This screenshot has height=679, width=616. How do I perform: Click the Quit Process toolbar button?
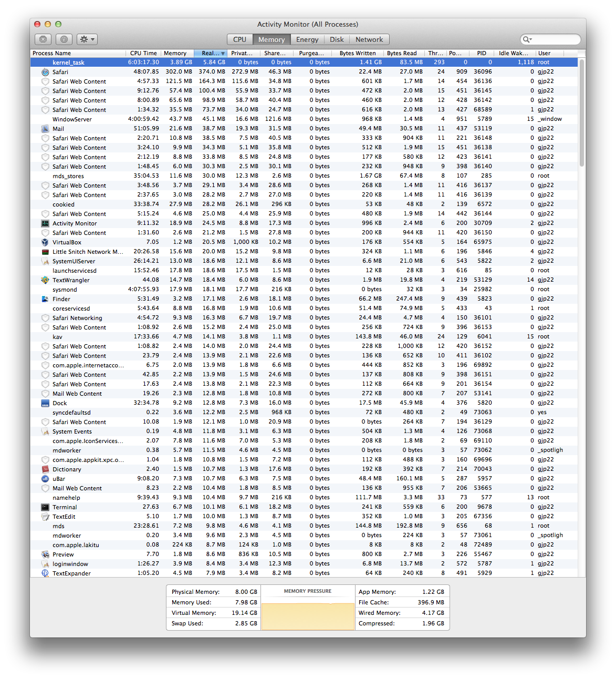43,39
